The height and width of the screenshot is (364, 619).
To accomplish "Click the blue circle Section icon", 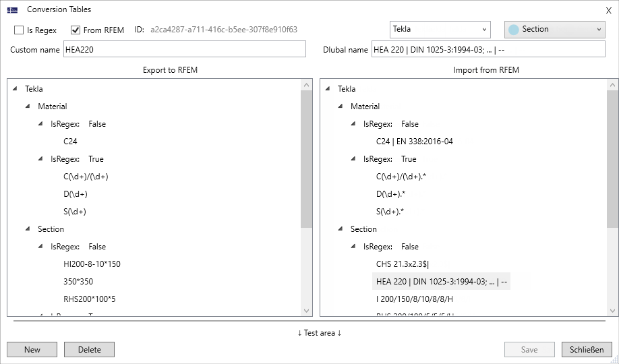I will click(514, 30).
